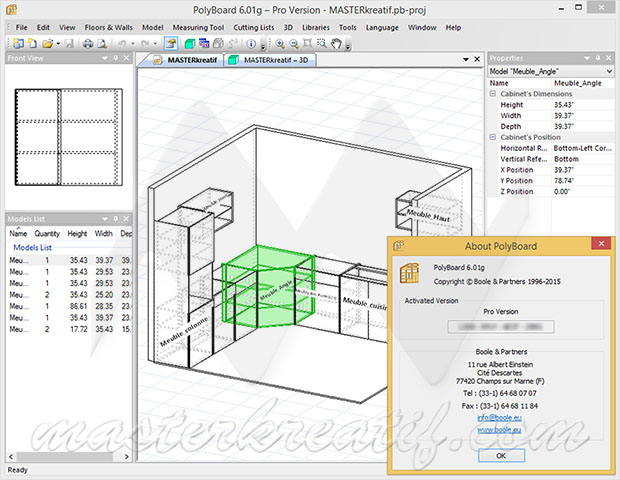Click the Save diskette icon

[69, 43]
